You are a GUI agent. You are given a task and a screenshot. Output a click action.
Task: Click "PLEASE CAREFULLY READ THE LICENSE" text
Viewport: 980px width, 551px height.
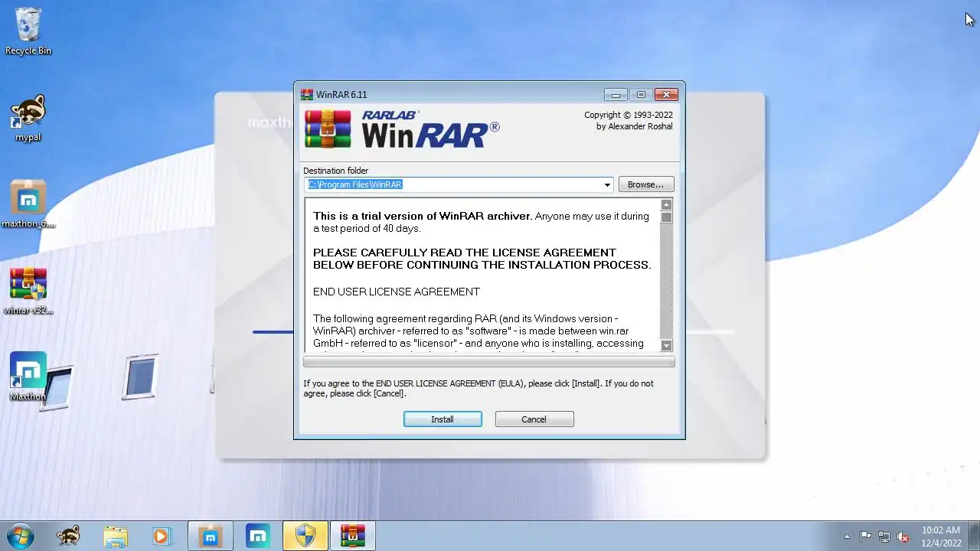pos(465,253)
